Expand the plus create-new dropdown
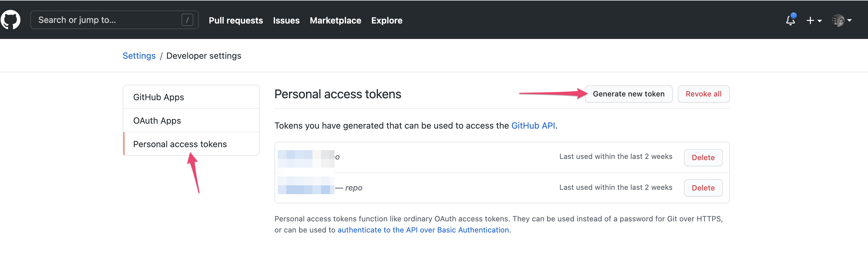 [814, 20]
